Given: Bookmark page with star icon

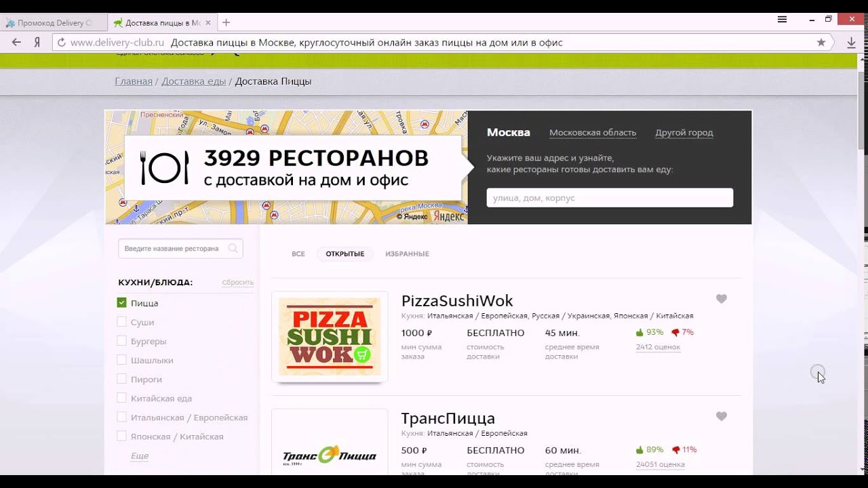Looking at the screenshot, I should pyautogui.click(x=821, y=42).
